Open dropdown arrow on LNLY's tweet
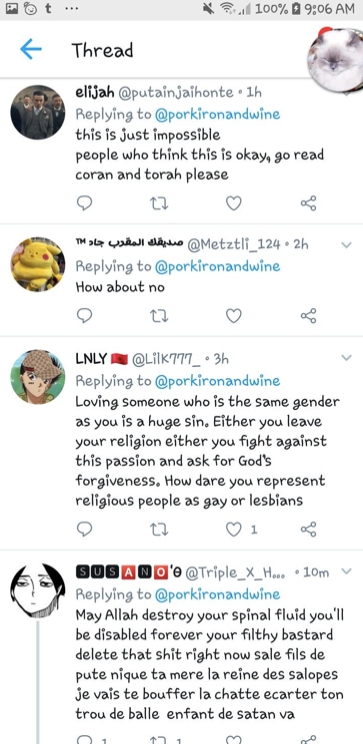 point(347,358)
